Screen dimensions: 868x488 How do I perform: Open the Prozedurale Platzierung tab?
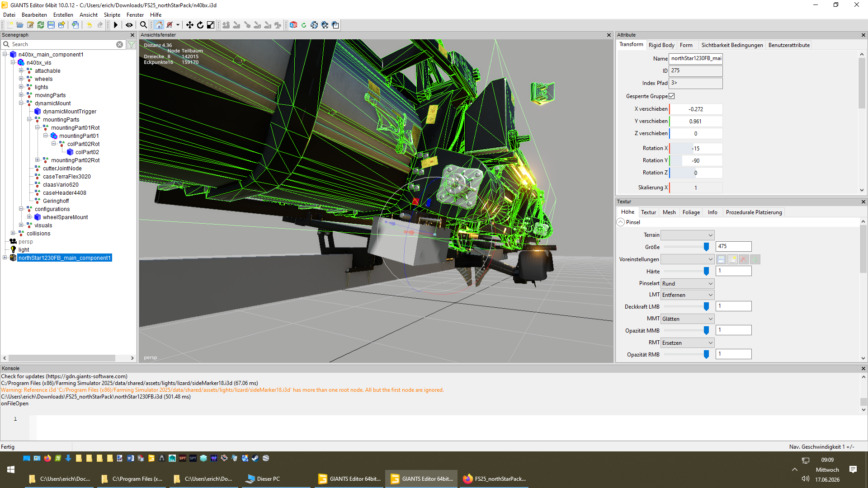coord(754,212)
